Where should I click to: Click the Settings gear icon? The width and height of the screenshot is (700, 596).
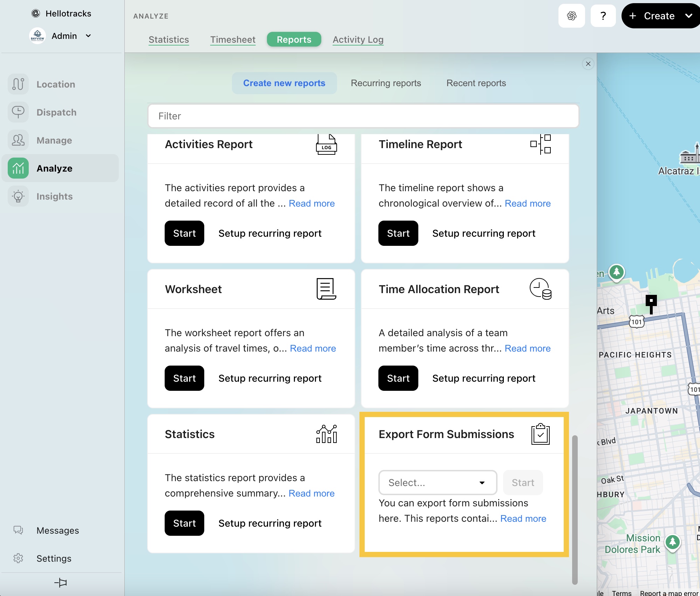click(18, 558)
